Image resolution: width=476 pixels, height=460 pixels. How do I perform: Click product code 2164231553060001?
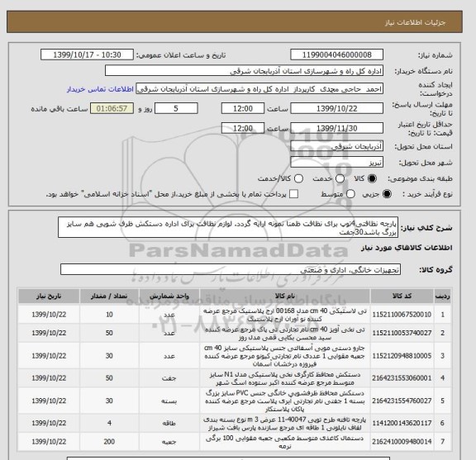point(402,378)
